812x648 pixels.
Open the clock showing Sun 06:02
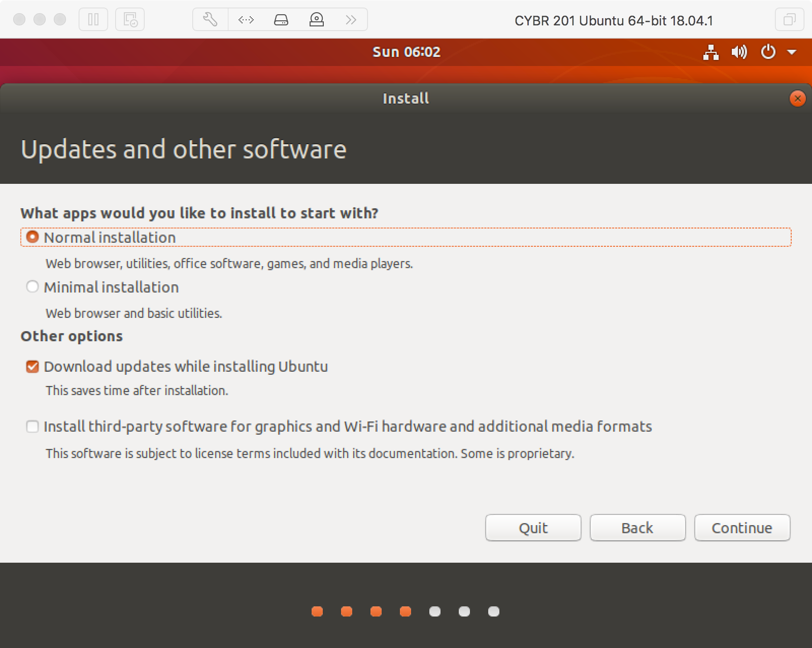[406, 52]
